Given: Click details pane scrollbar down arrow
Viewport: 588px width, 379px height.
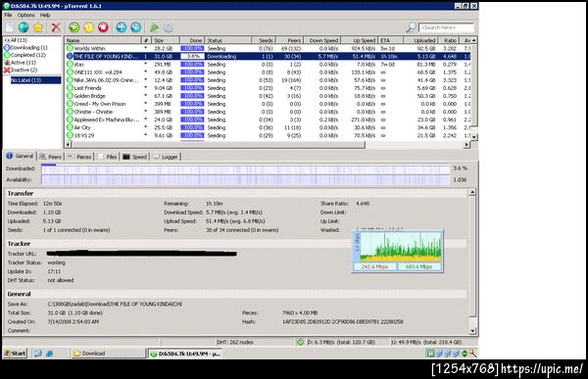Looking at the screenshot, I should pyautogui.click(x=472, y=331).
